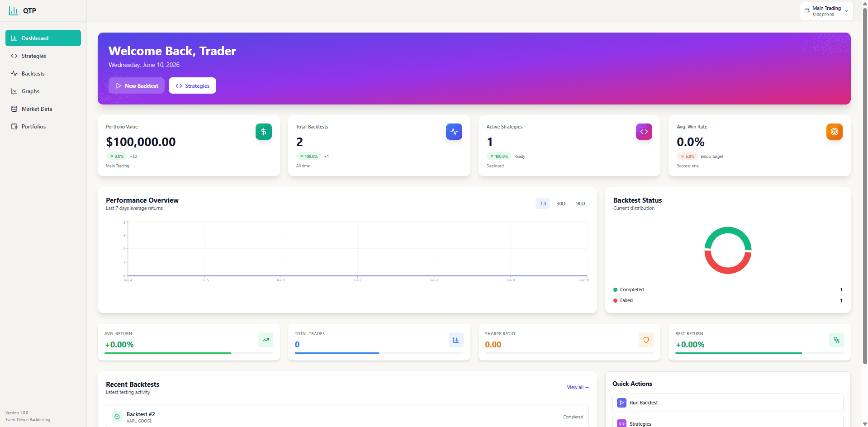Viewport: 868px width, 427px height.
Task: Click the Recent Backtests heading
Action: pos(133,384)
